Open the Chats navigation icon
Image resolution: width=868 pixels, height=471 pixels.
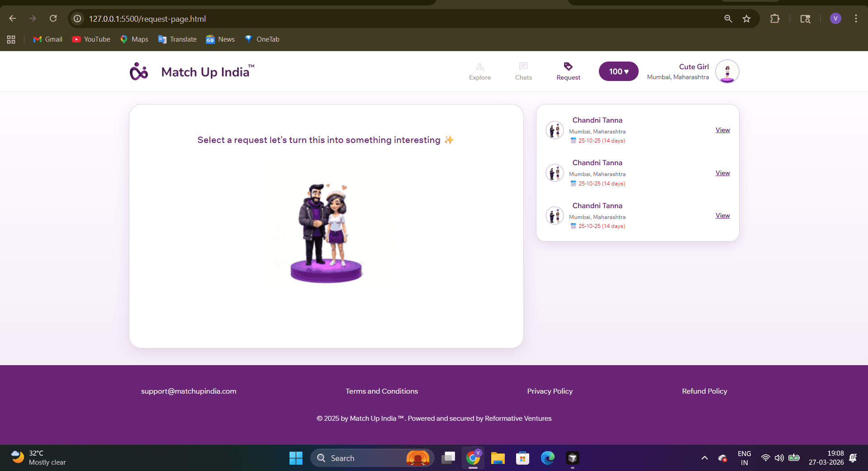(x=523, y=67)
